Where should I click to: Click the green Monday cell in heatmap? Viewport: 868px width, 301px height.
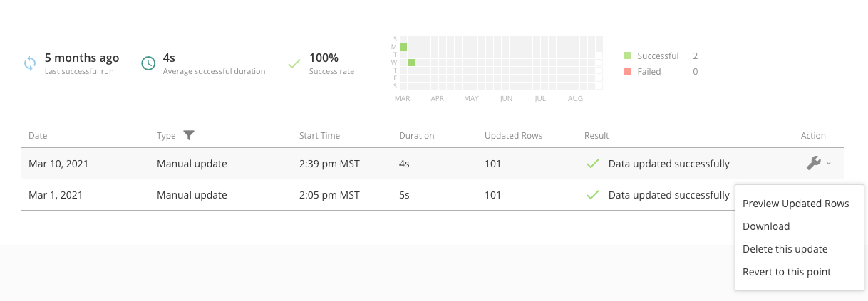[403, 47]
